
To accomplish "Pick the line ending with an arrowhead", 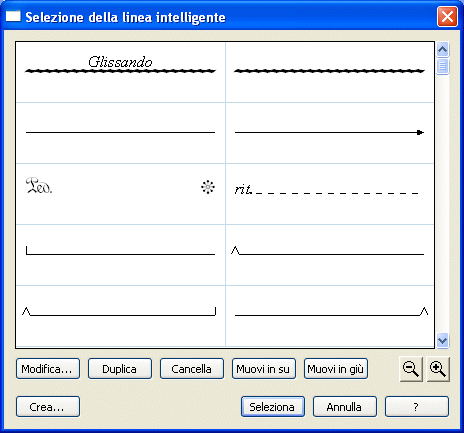I will click(x=330, y=133).
